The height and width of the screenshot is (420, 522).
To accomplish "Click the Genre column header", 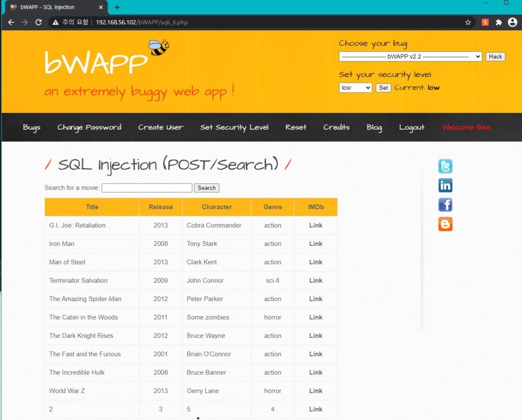I will (x=273, y=207).
